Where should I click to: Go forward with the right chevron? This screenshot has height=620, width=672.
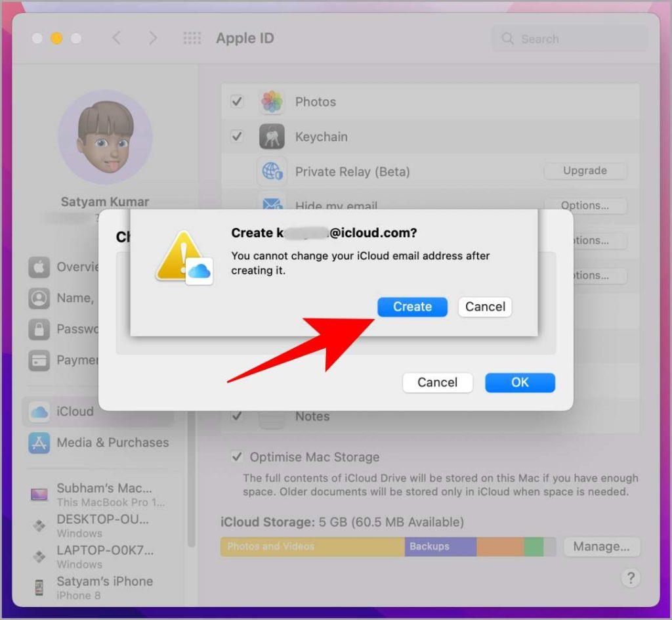point(152,38)
